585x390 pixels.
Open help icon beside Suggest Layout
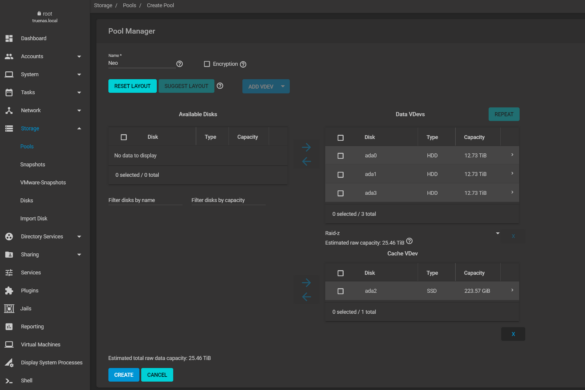220,86
